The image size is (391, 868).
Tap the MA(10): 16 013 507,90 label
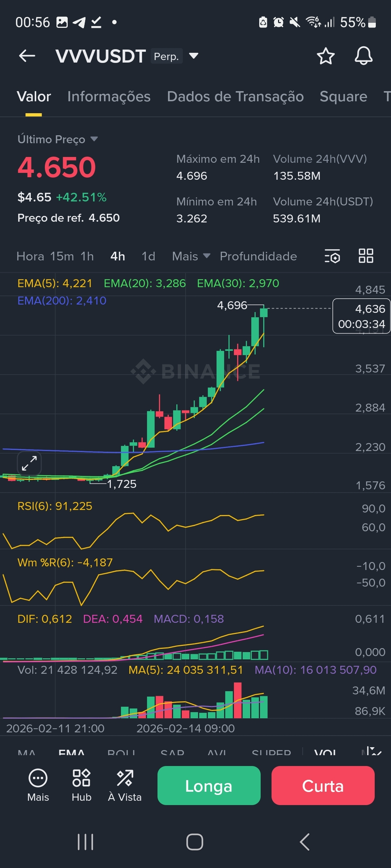(316, 670)
